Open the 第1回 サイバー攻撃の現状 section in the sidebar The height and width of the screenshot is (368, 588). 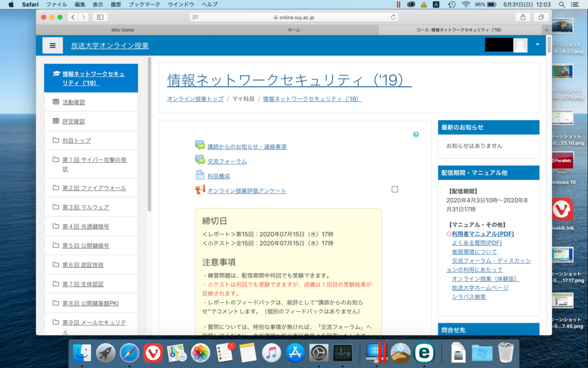coord(93,164)
